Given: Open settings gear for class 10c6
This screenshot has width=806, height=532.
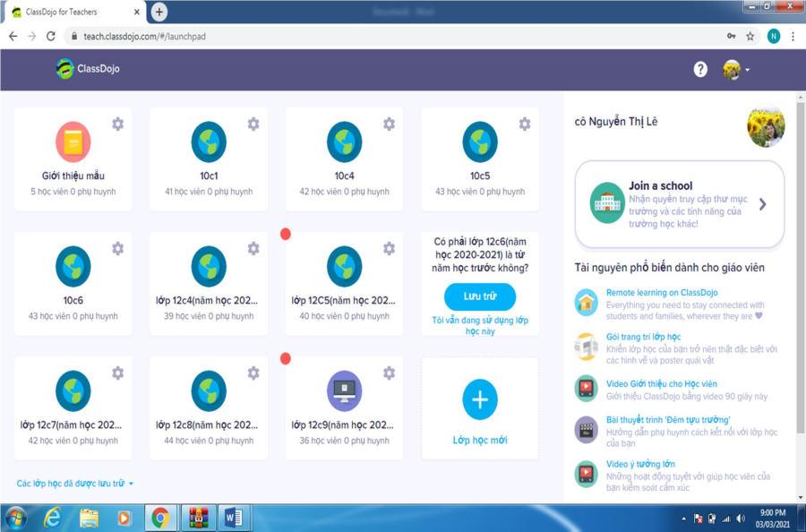Looking at the screenshot, I should [117, 248].
